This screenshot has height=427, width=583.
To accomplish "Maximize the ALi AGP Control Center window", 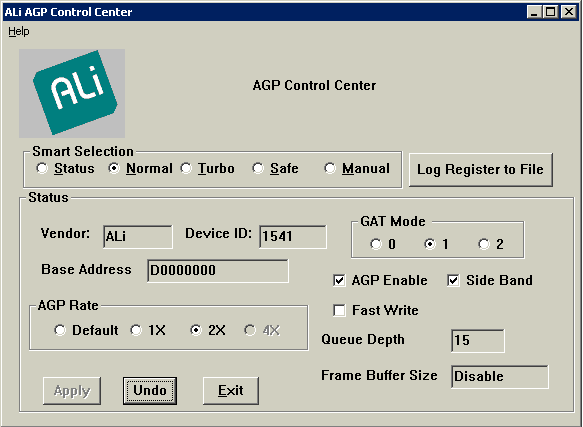I will [551, 12].
